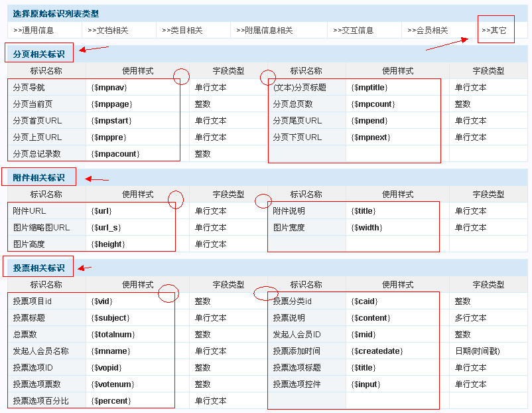
Task: Switch to the >>会员相关 tab
Action: pyautogui.click(x=427, y=31)
